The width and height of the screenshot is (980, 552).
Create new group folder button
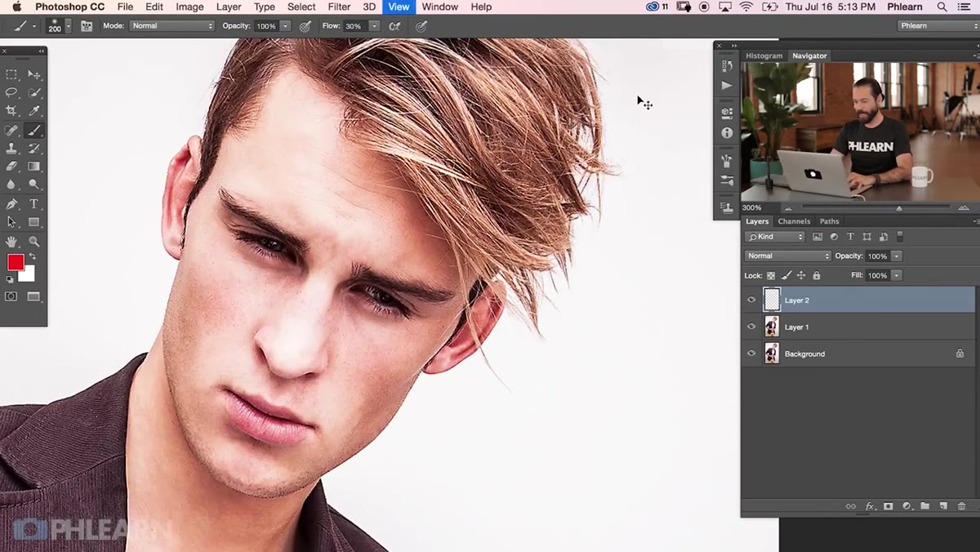tap(925, 506)
